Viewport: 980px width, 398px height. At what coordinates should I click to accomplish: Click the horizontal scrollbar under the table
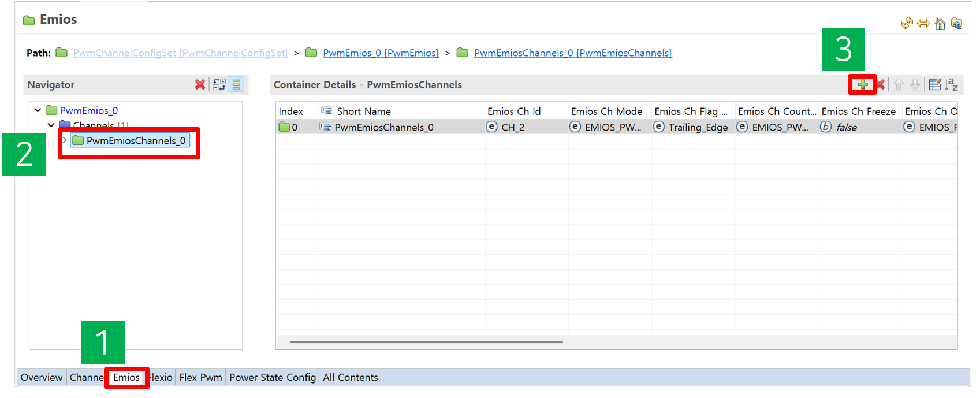click(x=426, y=342)
